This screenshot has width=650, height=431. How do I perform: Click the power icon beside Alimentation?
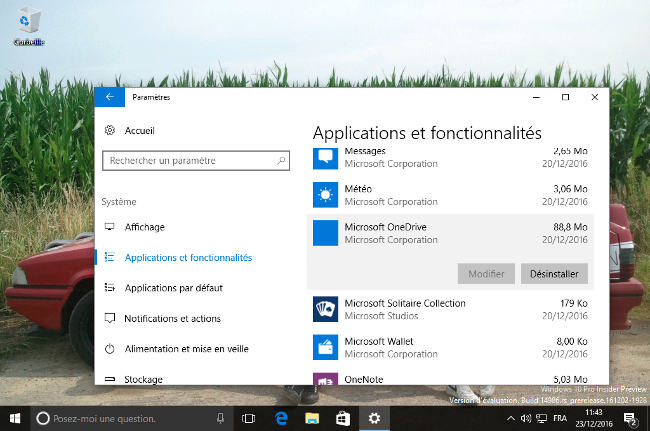109,349
